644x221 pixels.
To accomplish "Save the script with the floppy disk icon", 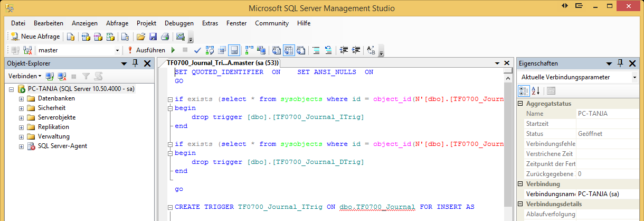I will (x=153, y=36).
